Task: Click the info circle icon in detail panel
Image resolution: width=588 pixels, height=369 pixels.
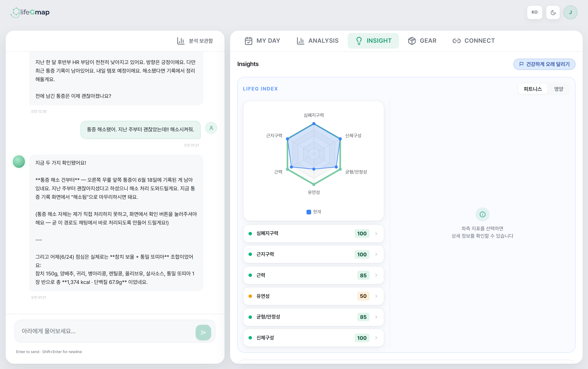Action: click(x=482, y=214)
